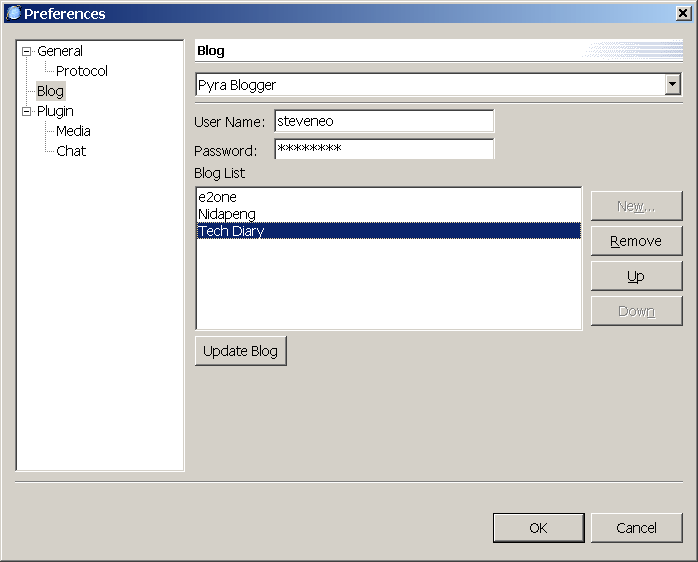Select Tech Diary in the Blog List
This screenshot has width=698, height=562.
pos(231,231)
